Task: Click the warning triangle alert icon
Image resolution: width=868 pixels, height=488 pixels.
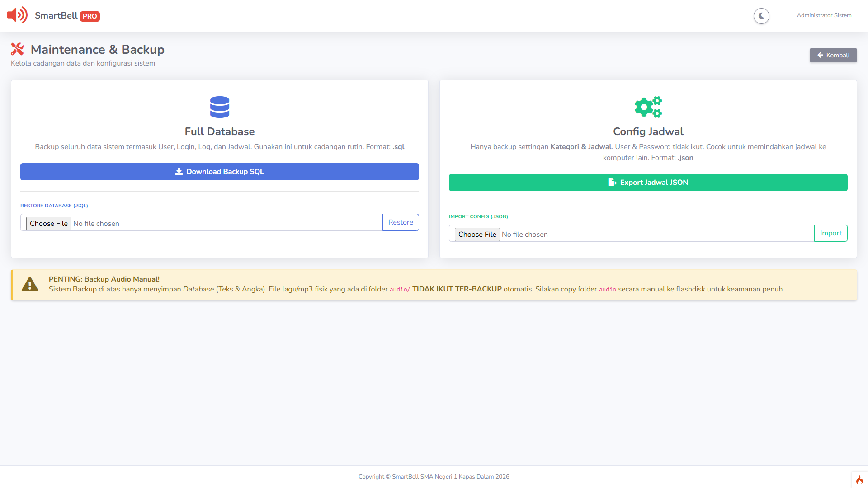Action: coord(30,285)
